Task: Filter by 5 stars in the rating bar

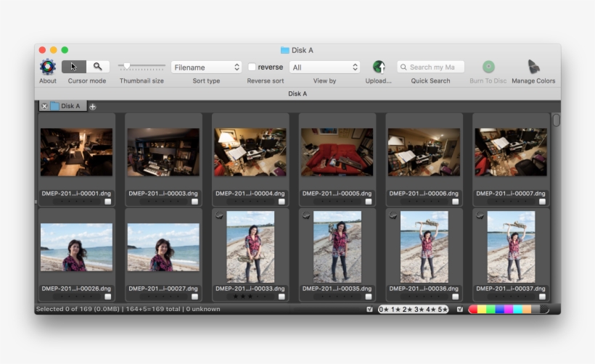Action: [x=443, y=310]
